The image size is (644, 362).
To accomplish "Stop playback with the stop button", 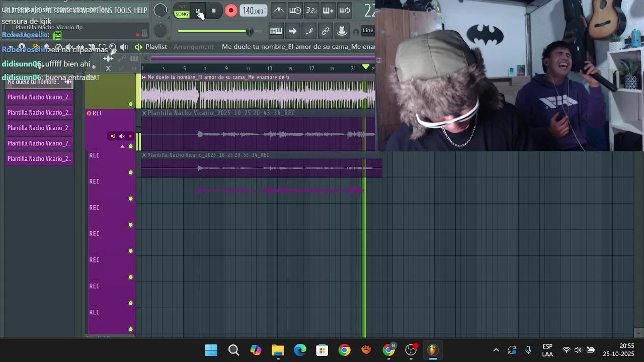I will click(x=213, y=11).
